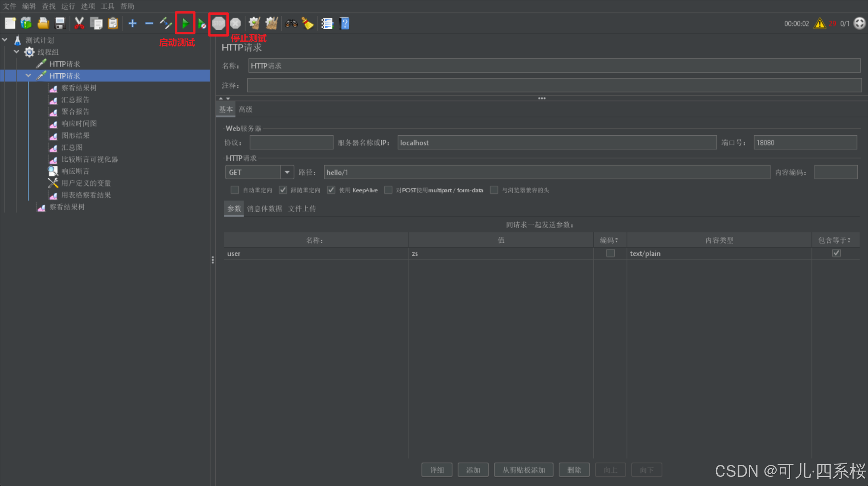Toggle the 编码 checkbox for user parameter

coord(610,253)
